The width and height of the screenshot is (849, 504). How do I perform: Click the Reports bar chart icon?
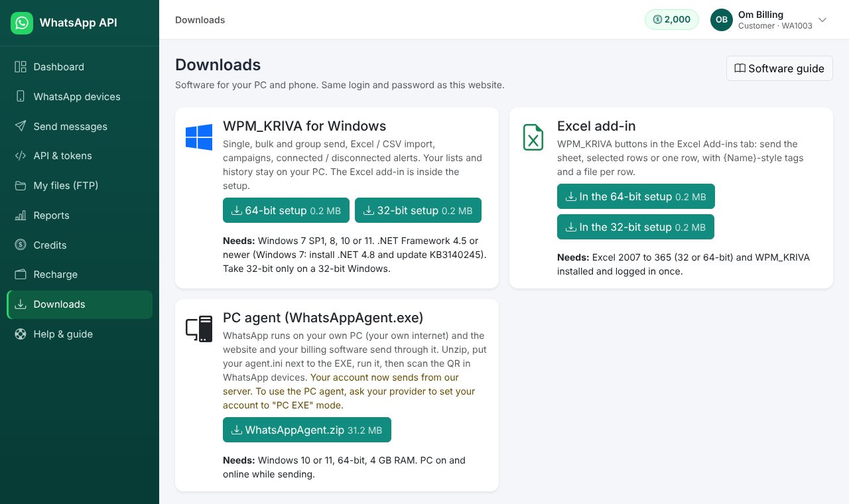point(21,216)
